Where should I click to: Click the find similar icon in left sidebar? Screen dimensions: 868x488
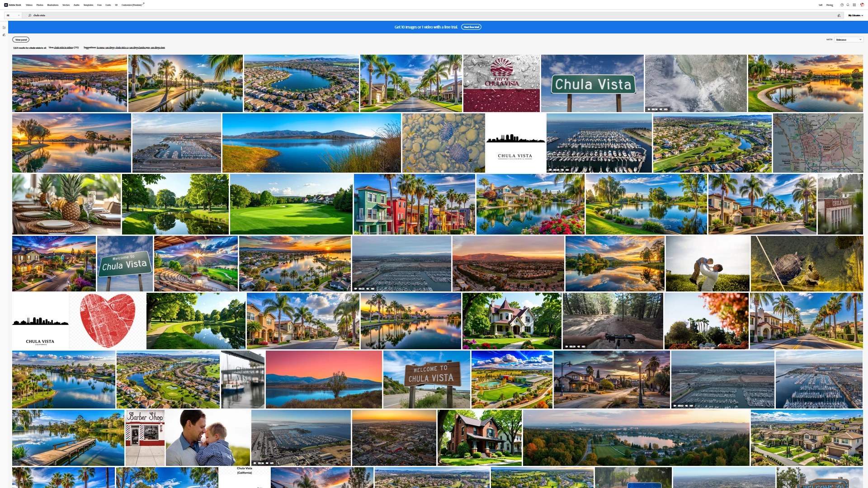point(4,35)
